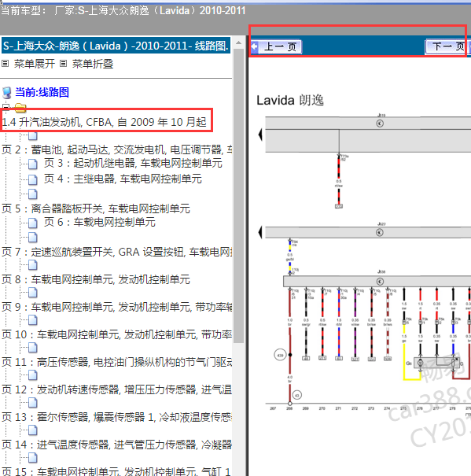Click document icon above 页 11 entry
This screenshot has width=471, height=476.
pos(33,348)
